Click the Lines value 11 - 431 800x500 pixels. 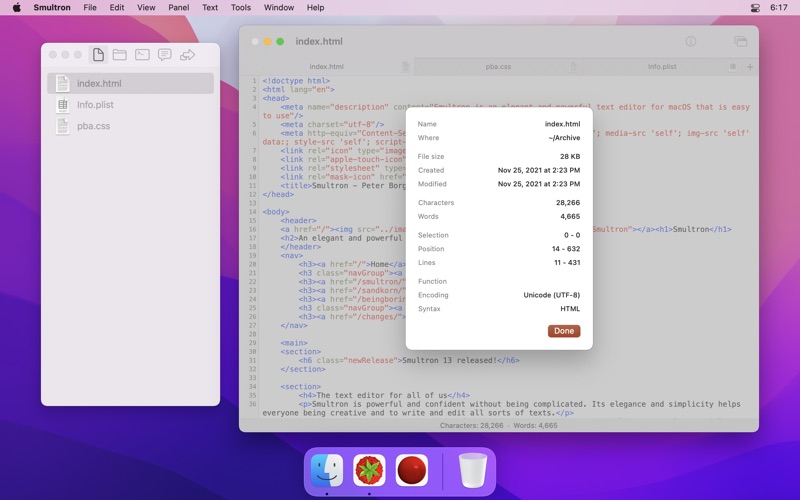(567, 263)
